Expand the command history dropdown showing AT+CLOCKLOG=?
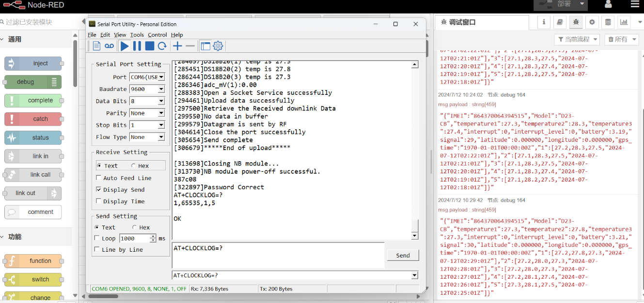Viewport: 644px width, 303px height. (414, 275)
